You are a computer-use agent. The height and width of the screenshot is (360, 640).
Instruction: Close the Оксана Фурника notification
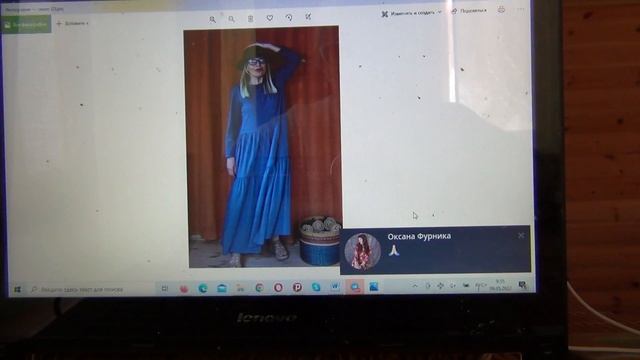click(x=521, y=236)
